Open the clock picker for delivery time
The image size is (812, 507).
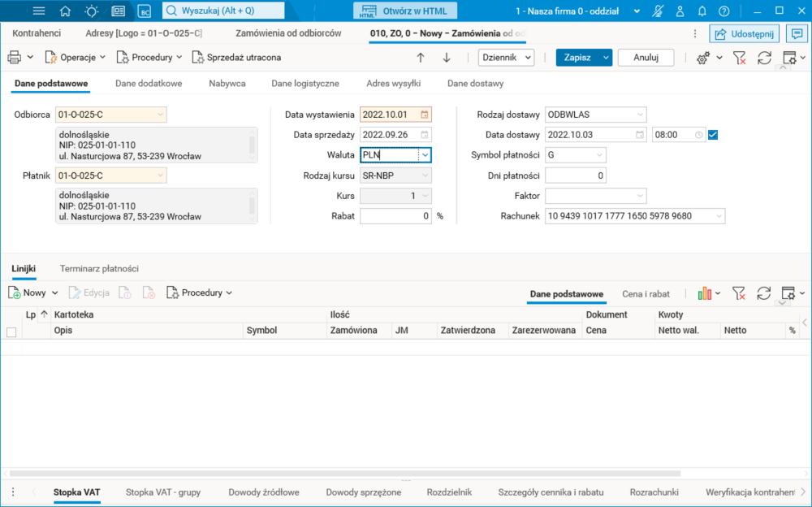click(698, 135)
